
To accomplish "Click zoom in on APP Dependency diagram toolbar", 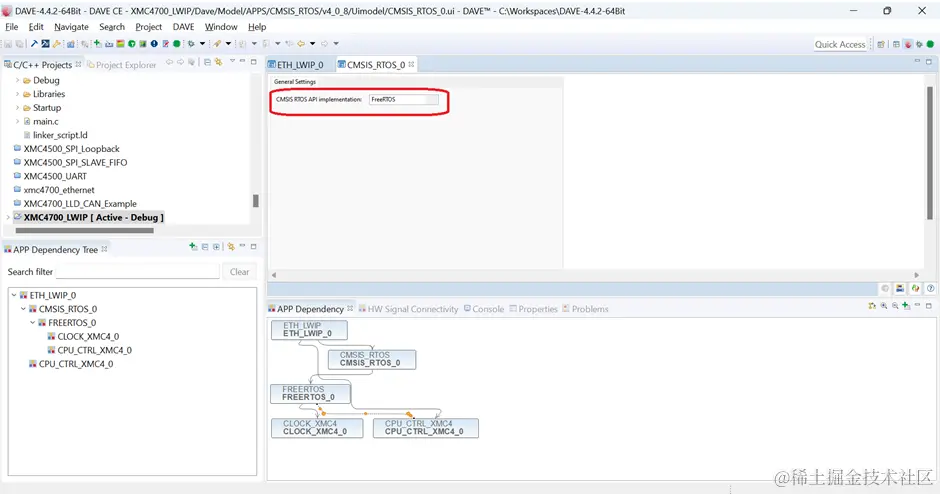I will click(884, 305).
